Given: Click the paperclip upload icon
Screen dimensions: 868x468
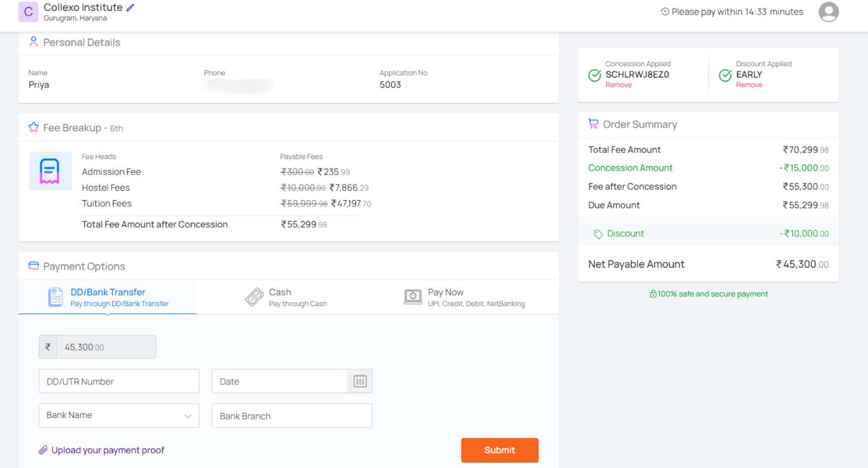Looking at the screenshot, I should pyautogui.click(x=43, y=450).
